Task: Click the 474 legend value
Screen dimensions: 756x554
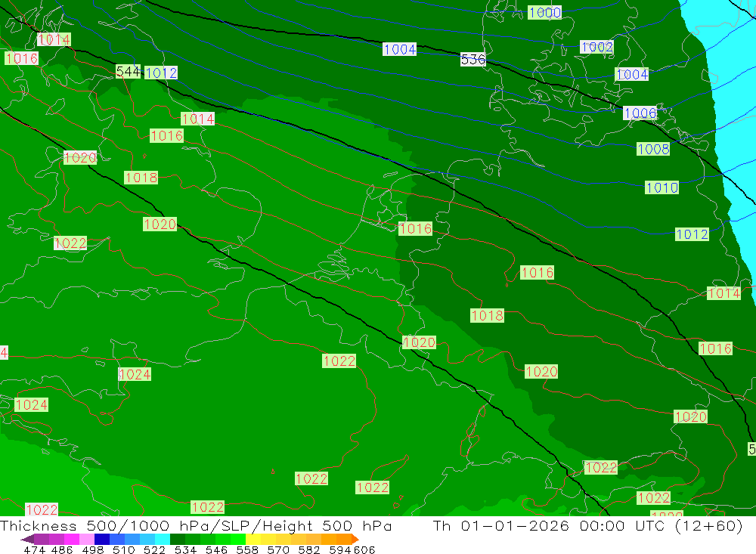Action: coord(35,549)
